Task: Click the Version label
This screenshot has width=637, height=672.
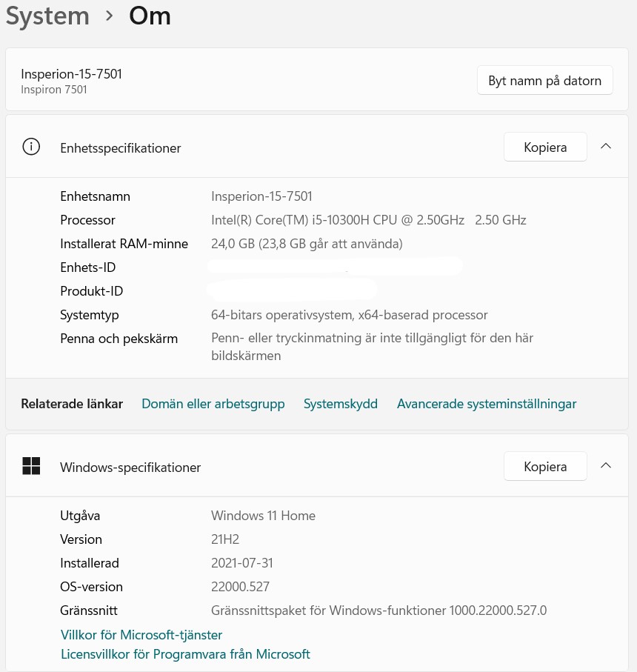Action: [x=81, y=539]
